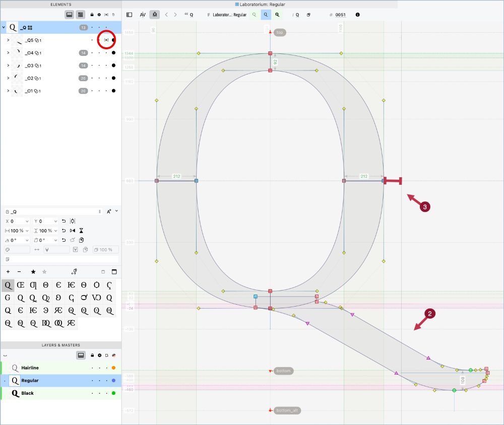Click the element reference link icon above grid

(x=74, y=272)
